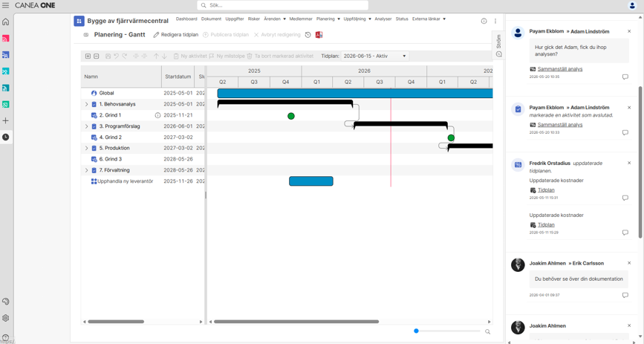The width and height of the screenshot is (644, 344).
Task: Click in the Sök search field
Action: pos(282,5)
